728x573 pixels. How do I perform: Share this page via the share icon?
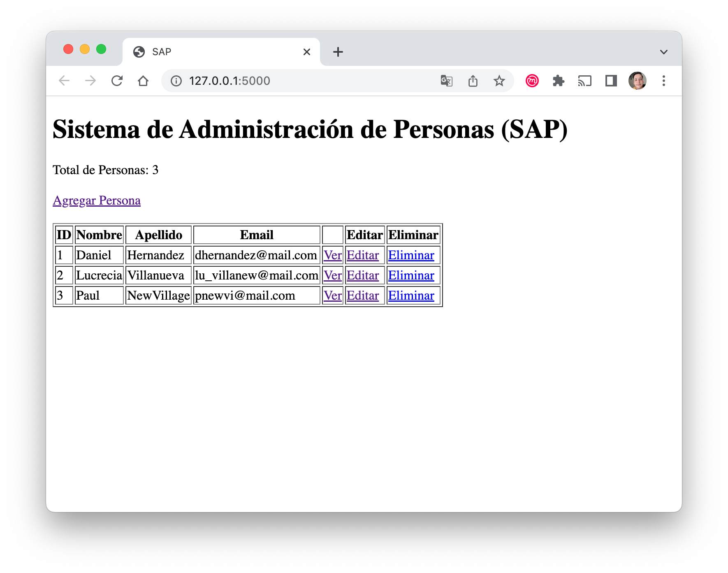pyautogui.click(x=473, y=81)
